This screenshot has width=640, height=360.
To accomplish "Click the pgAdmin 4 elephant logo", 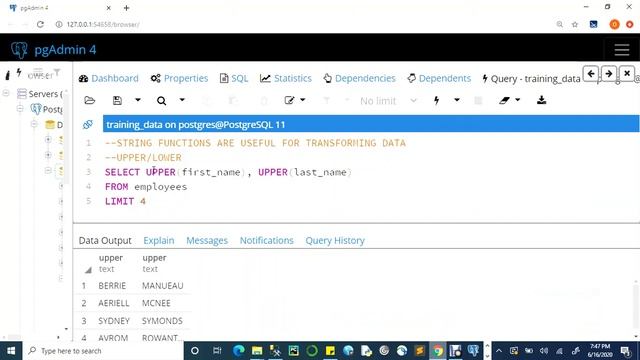I will (x=19, y=50).
